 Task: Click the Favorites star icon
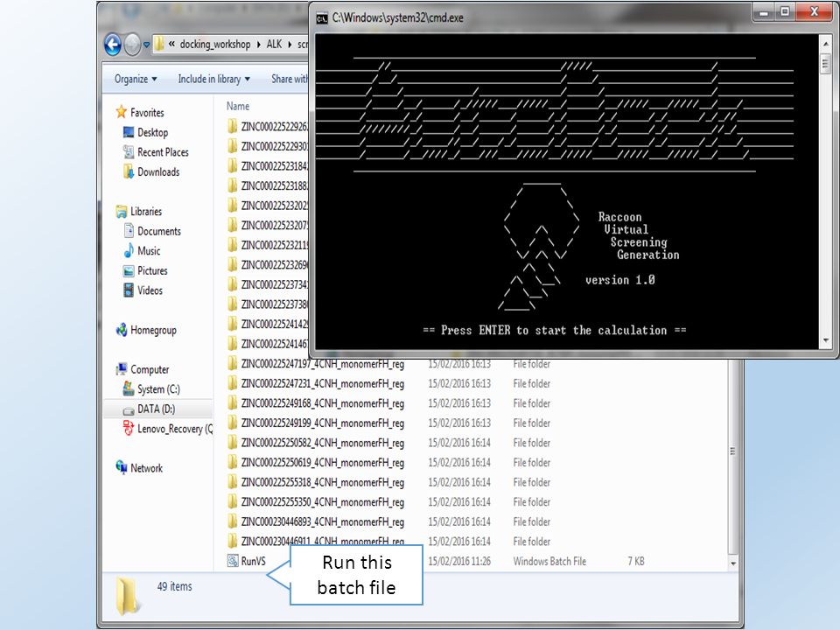click(x=122, y=111)
